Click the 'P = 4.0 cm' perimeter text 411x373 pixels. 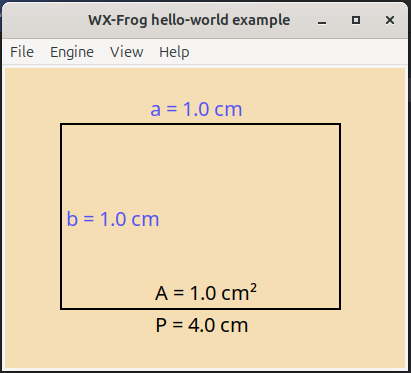click(x=202, y=325)
